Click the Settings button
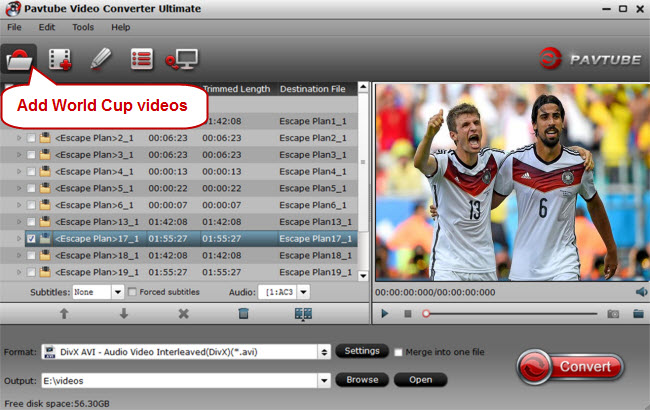 [362, 351]
